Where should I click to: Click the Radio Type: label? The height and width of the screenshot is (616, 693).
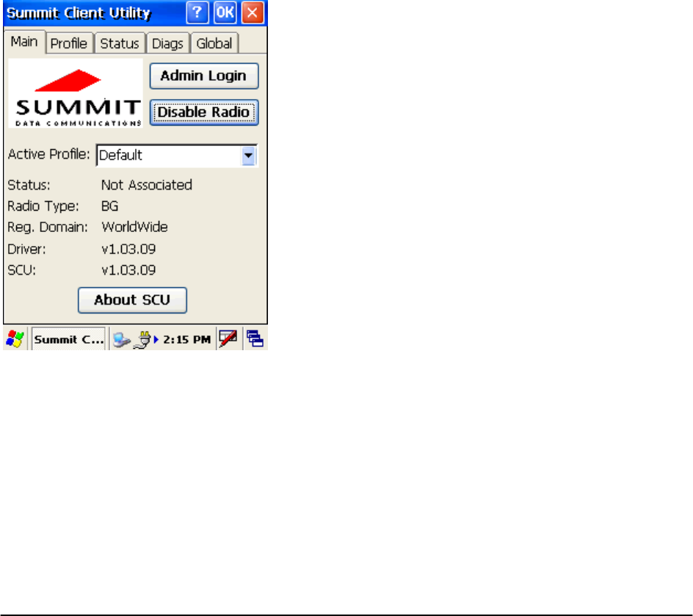(x=43, y=206)
